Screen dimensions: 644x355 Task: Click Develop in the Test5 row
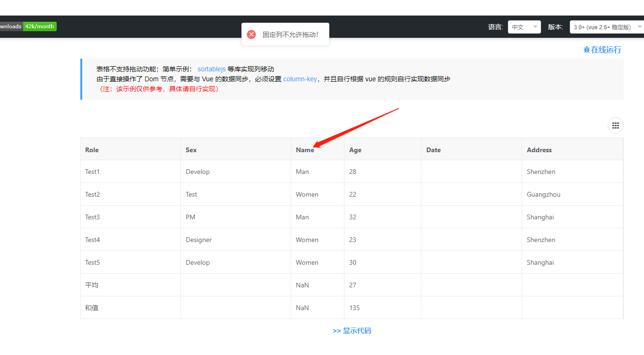coord(236,262)
